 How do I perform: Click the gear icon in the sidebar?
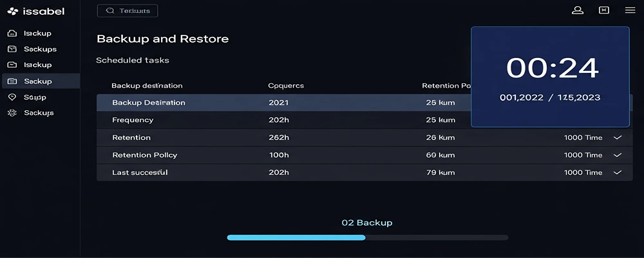click(12, 113)
